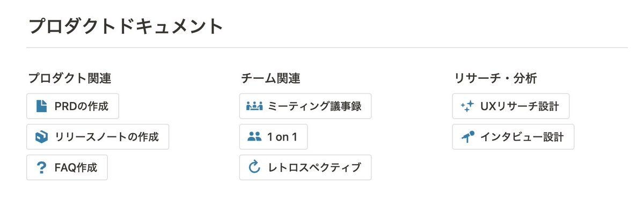Click the microphone icon beside インタビュー設計
Viewport: 644px width, 213px height.
(467, 137)
